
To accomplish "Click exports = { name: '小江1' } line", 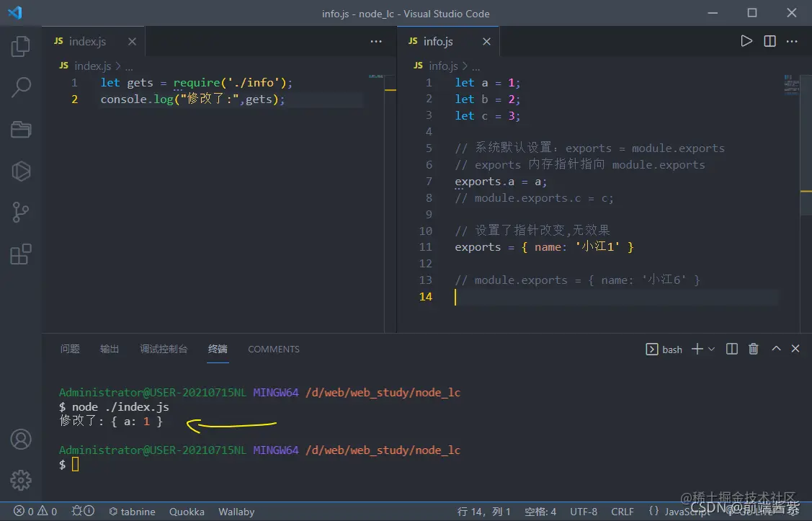I will [x=544, y=247].
